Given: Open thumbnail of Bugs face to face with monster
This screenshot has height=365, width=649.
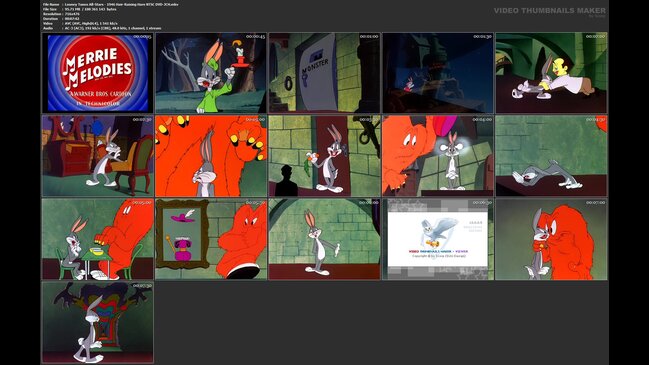Looking at the screenshot, I should coord(551,239).
